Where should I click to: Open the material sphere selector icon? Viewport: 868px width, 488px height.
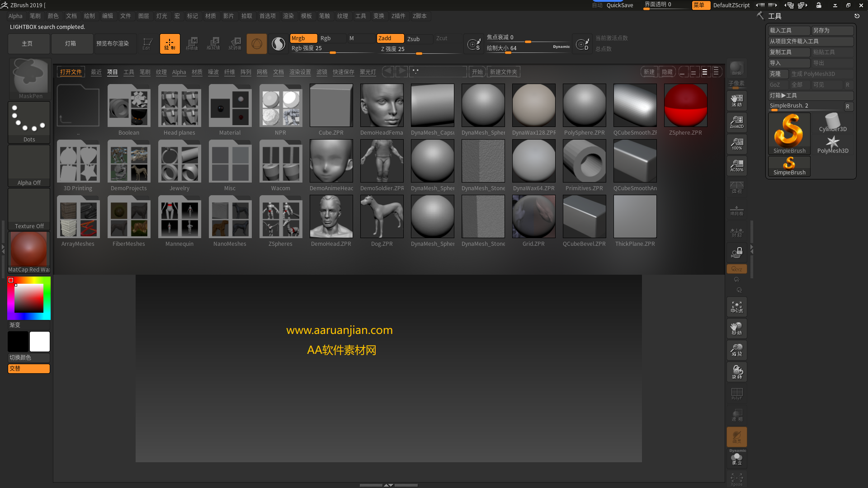[278, 44]
